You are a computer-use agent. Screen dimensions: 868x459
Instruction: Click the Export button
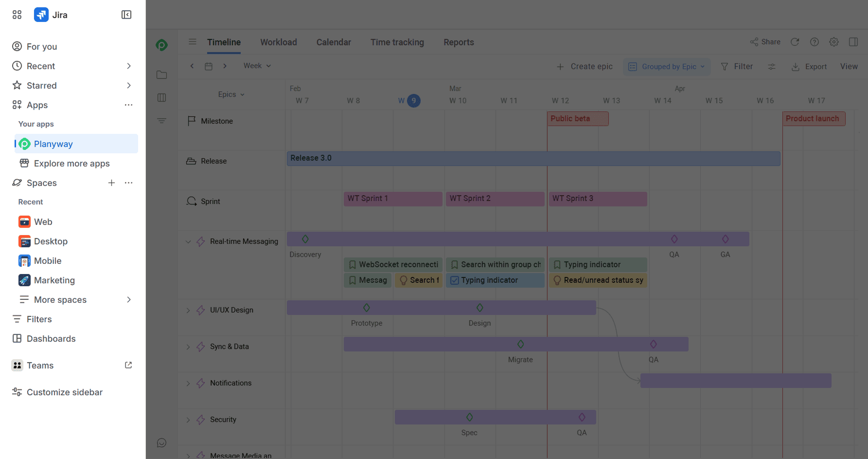809,67
